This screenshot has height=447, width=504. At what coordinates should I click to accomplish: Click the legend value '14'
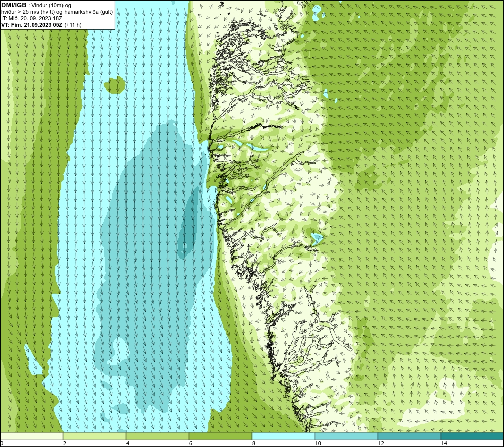coord(444,443)
